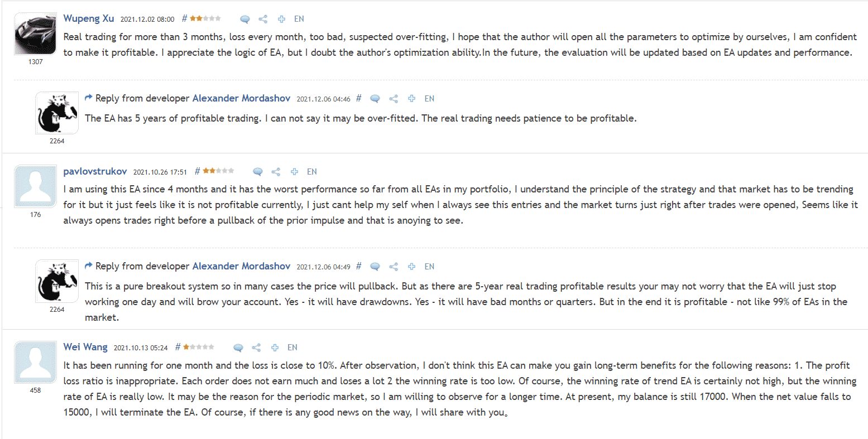Image resolution: width=868 pixels, height=439 pixels.
Task: Click developer's rat avatar in second reply
Action: coord(57,281)
